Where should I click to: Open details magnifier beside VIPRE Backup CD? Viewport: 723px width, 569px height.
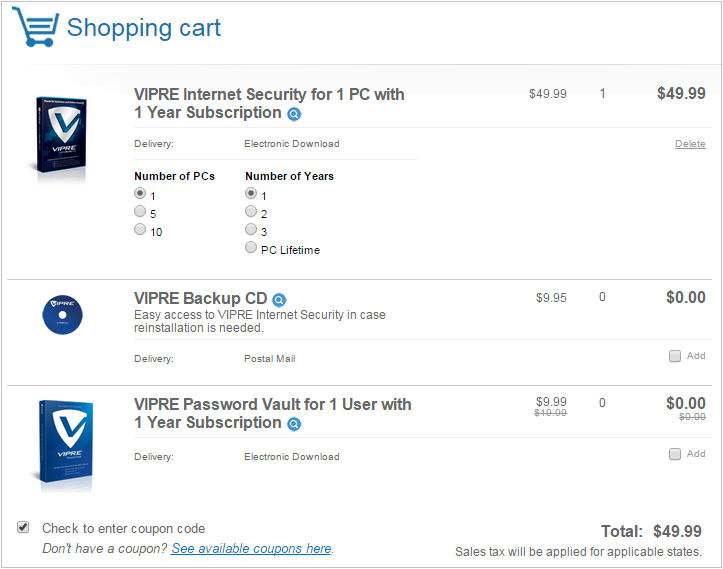tap(279, 300)
